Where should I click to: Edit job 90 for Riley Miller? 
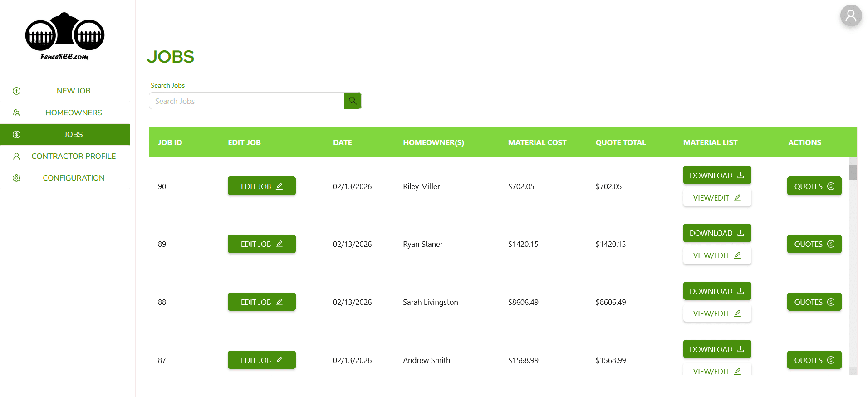click(261, 186)
